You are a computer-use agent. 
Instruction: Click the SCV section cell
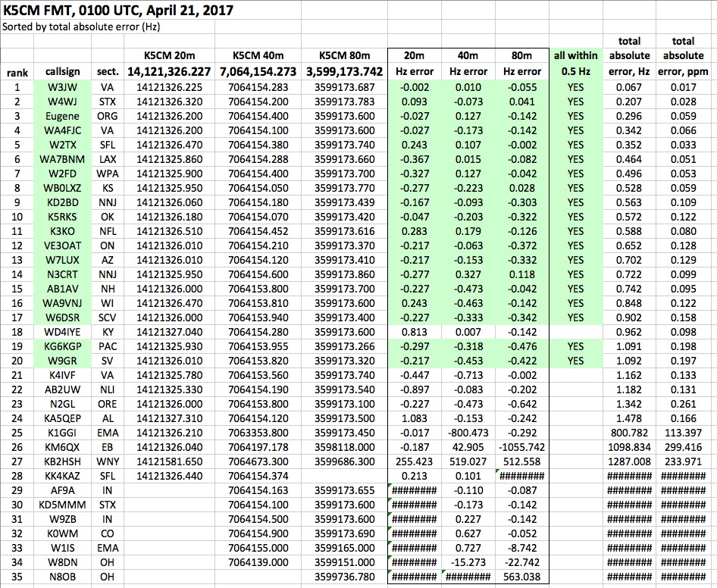tap(108, 317)
